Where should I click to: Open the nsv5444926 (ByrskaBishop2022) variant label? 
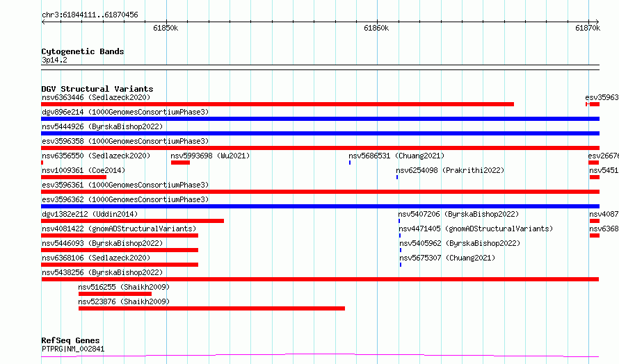(102, 126)
